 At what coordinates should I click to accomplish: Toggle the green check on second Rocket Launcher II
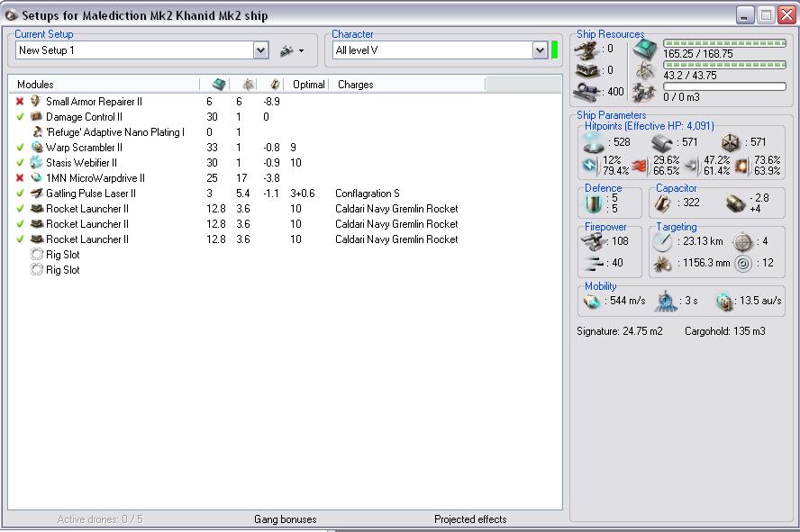(x=20, y=224)
